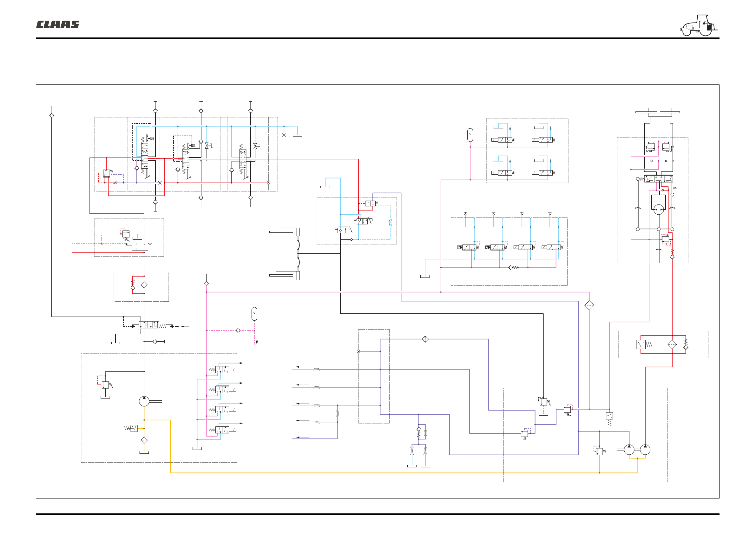Image resolution: width=756 pixels, height=535 pixels.
Task: Select the oil cooler diamond on the purple line
Action: pyautogui.click(x=425, y=339)
